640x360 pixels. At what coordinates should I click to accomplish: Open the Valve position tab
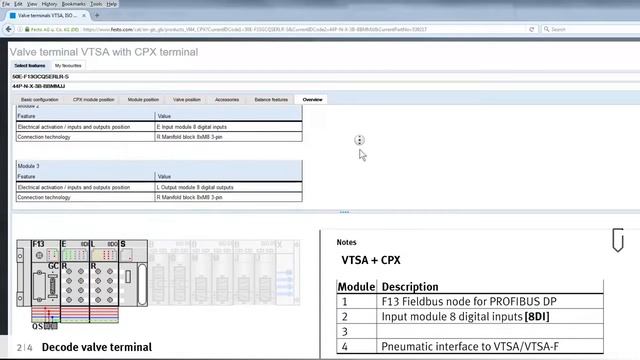[187, 100]
